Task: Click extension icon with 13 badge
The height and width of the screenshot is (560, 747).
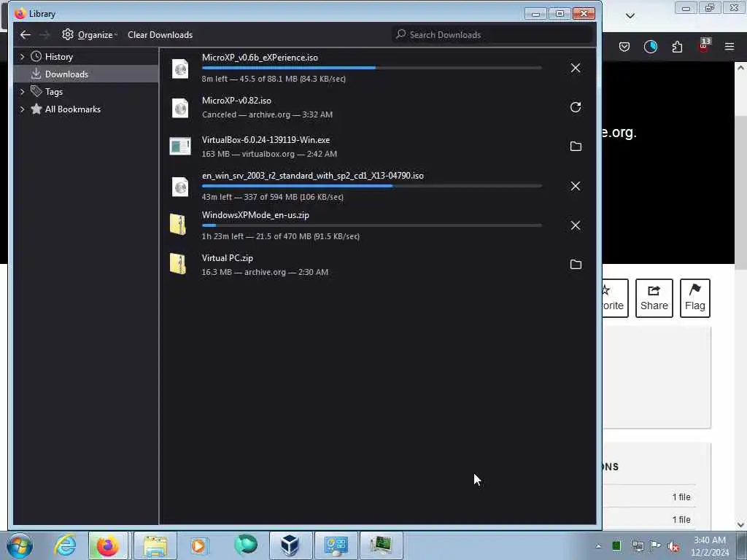Action: point(704,45)
